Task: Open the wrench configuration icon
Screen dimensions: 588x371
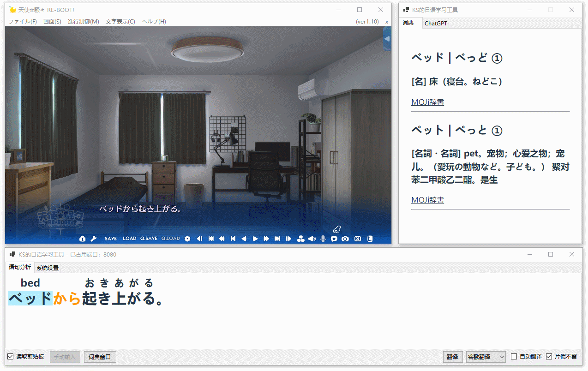Action: click(x=93, y=239)
